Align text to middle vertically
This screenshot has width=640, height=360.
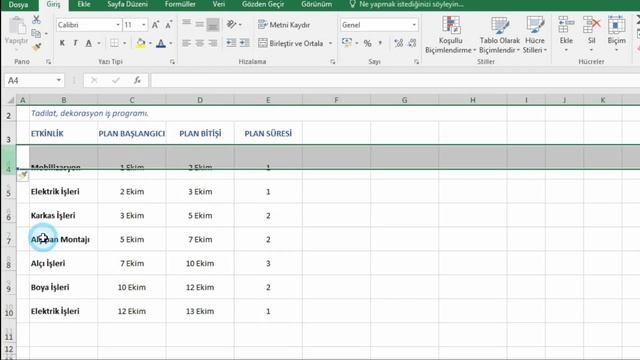(x=200, y=24)
